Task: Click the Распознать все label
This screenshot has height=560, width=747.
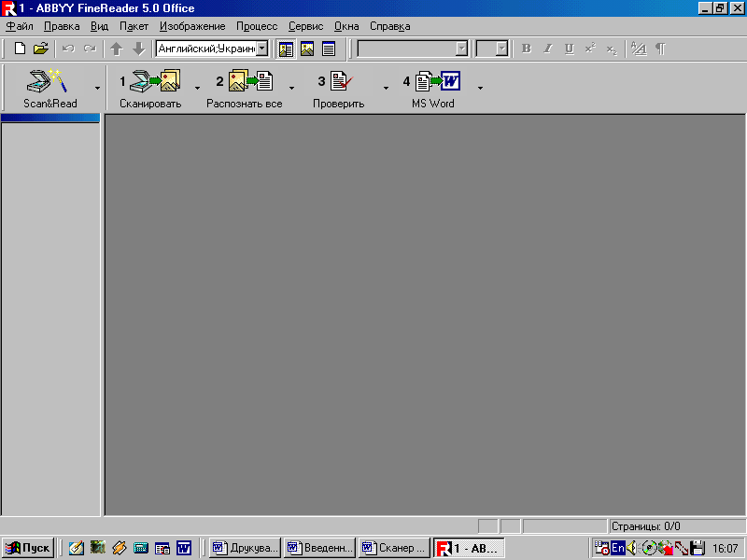Action: [x=245, y=104]
